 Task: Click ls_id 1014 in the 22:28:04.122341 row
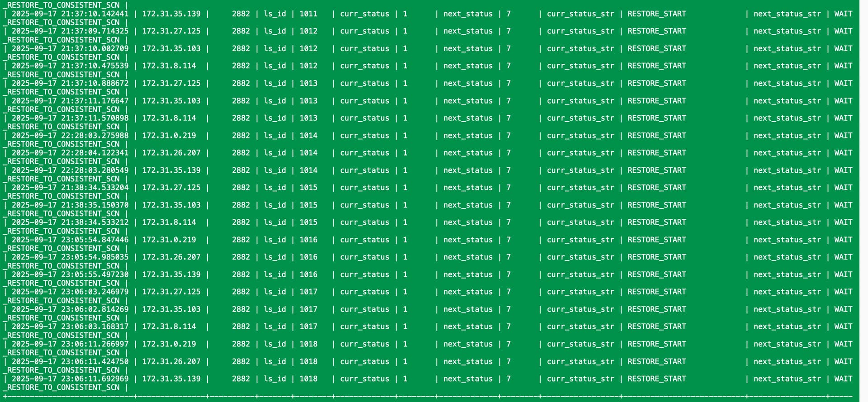click(x=308, y=153)
